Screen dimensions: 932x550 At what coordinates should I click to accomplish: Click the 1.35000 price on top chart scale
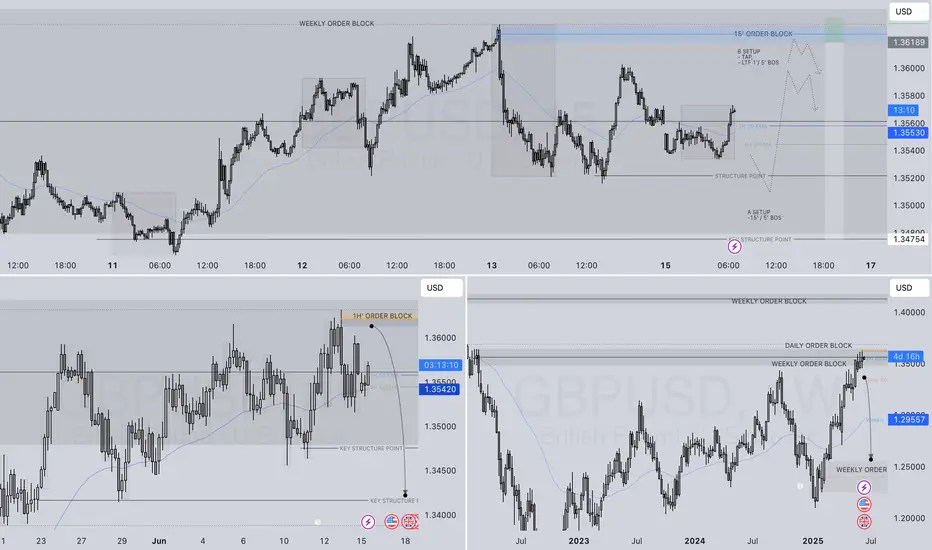coord(909,205)
